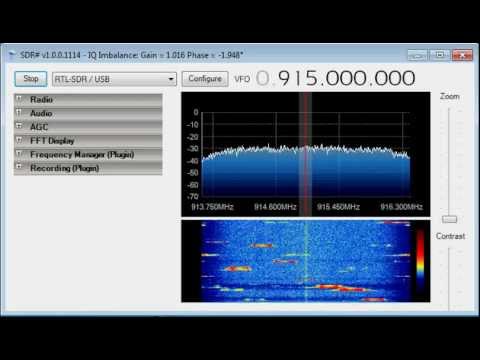Click the SDR# application icon in title bar

[x=12, y=55]
